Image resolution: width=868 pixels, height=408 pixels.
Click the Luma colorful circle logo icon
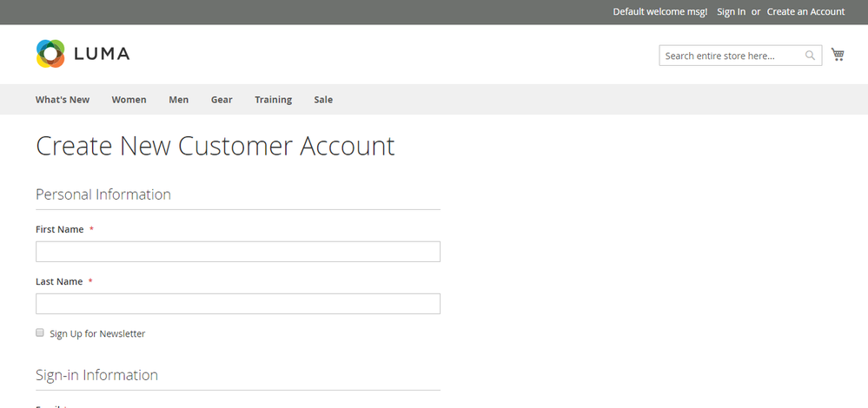coord(50,54)
